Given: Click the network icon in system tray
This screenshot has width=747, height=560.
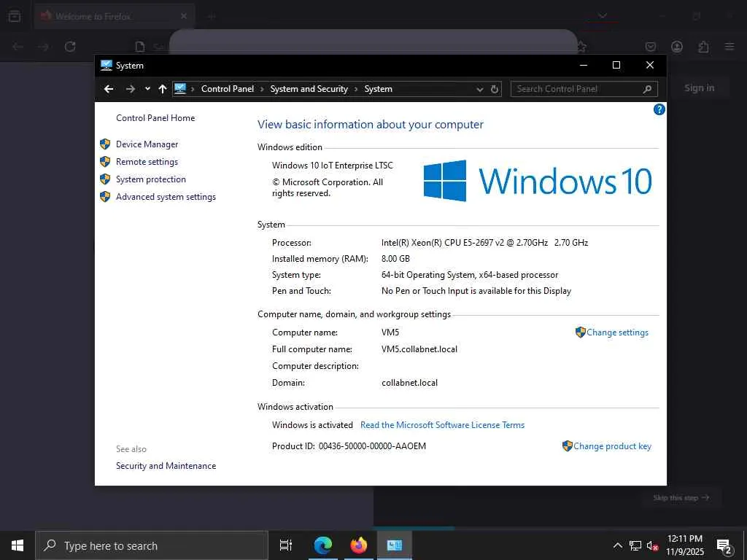Looking at the screenshot, I should point(635,545).
